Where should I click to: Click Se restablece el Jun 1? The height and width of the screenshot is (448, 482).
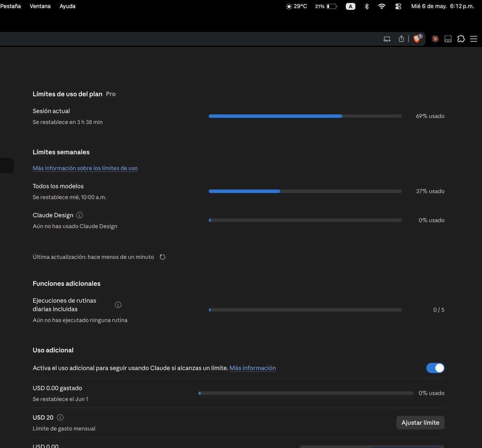[60, 399]
